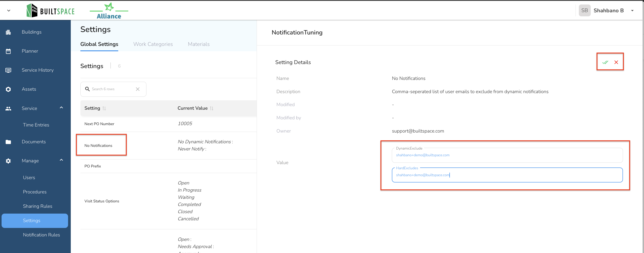This screenshot has height=253, width=644.
Task: Go to Procedures page
Action: click(34, 192)
